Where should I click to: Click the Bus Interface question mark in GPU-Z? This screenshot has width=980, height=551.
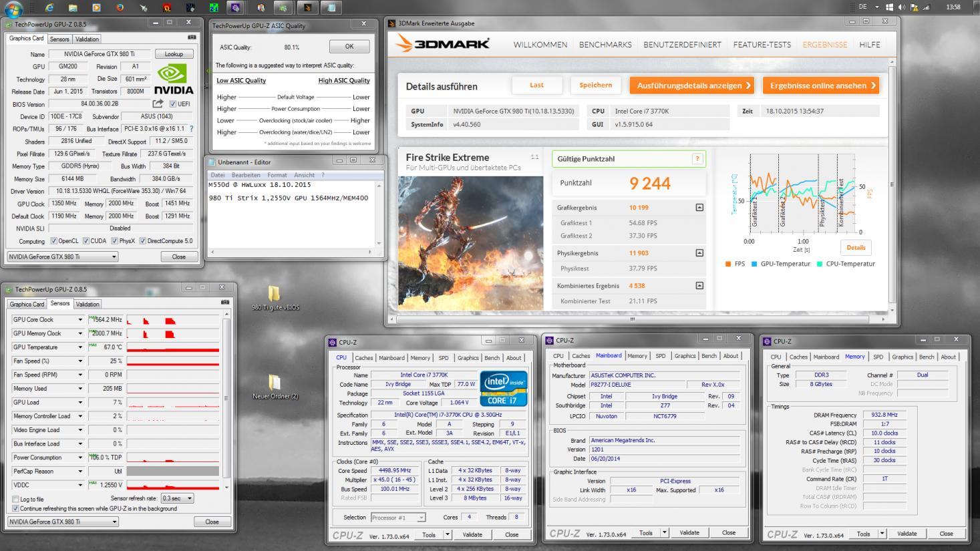[x=191, y=128]
